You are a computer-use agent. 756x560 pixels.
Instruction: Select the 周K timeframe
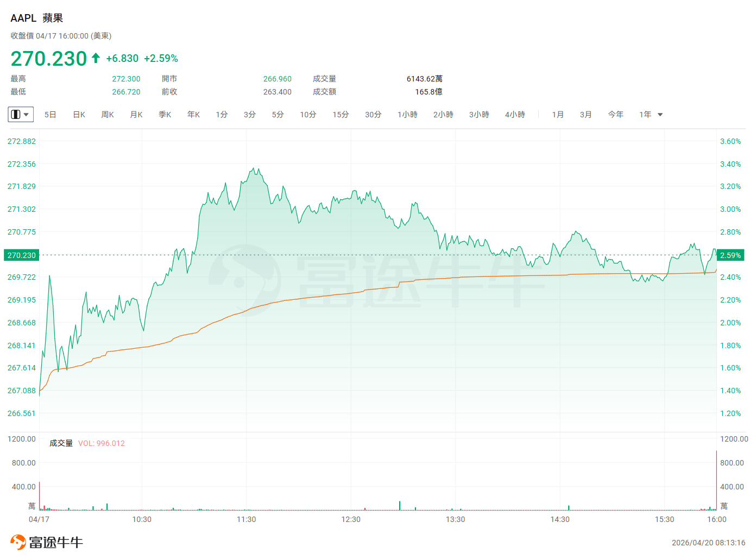coord(108,115)
